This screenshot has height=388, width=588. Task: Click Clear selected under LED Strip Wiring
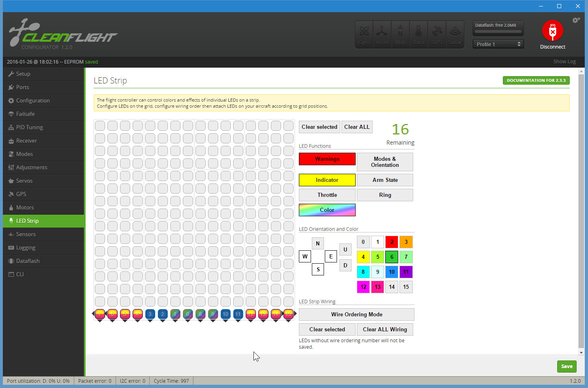click(x=327, y=329)
